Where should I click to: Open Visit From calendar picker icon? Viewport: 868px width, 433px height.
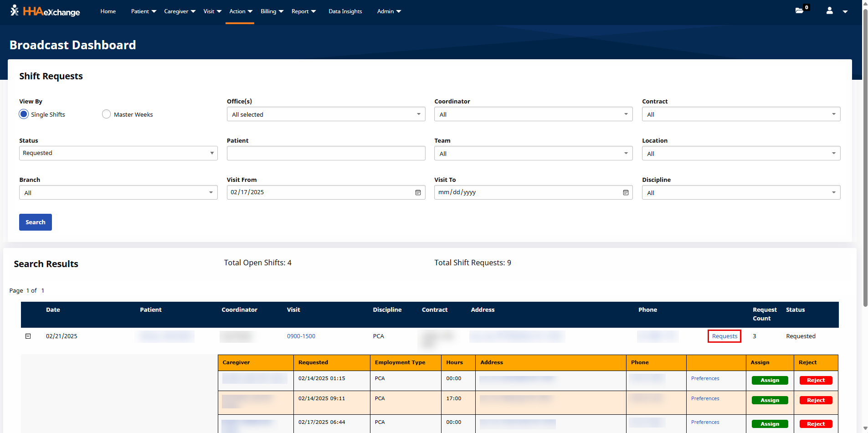(418, 193)
